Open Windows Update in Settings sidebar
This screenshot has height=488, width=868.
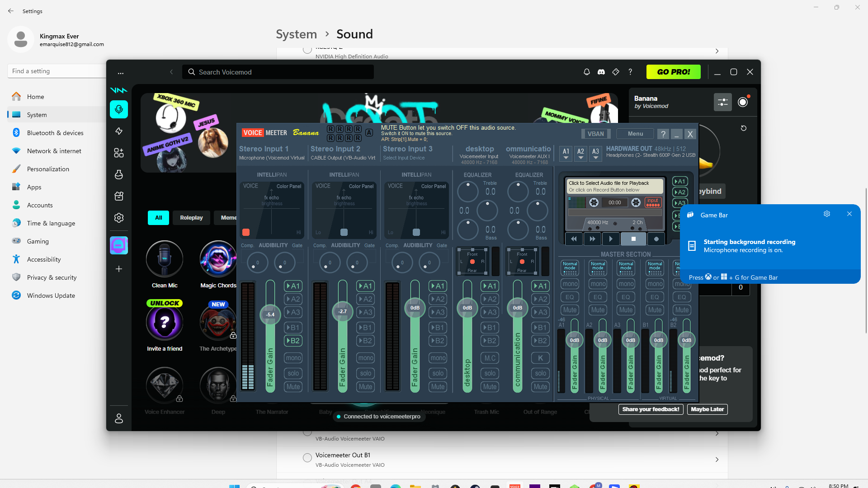point(51,296)
